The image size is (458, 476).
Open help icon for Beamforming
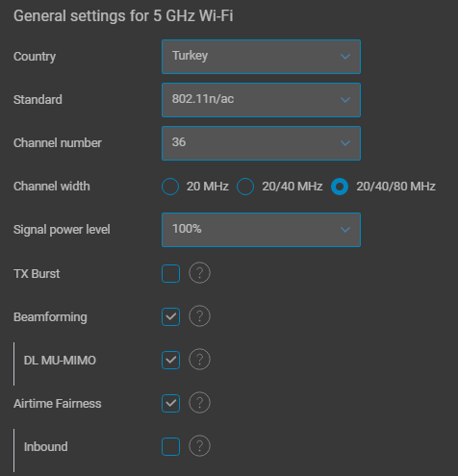(199, 316)
